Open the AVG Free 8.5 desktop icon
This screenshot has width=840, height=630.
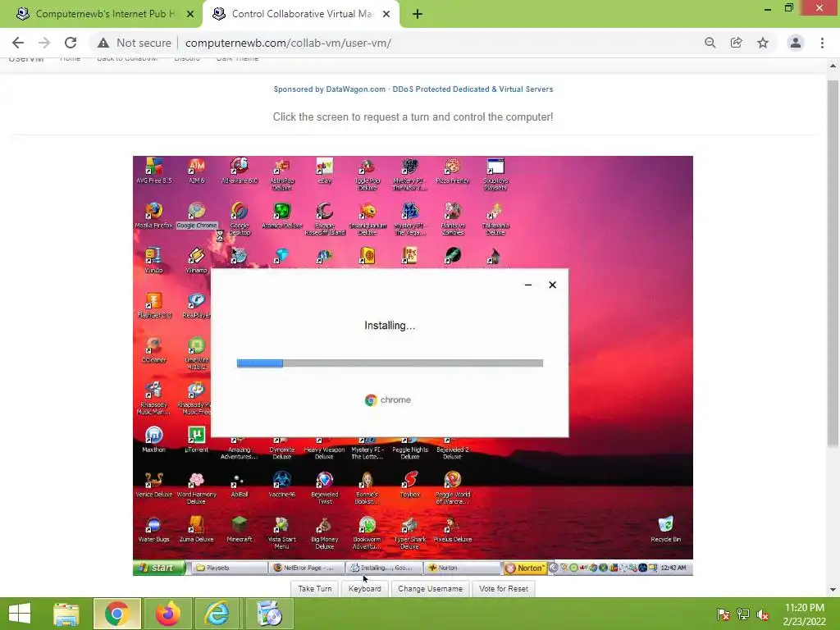tap(153, 171)
